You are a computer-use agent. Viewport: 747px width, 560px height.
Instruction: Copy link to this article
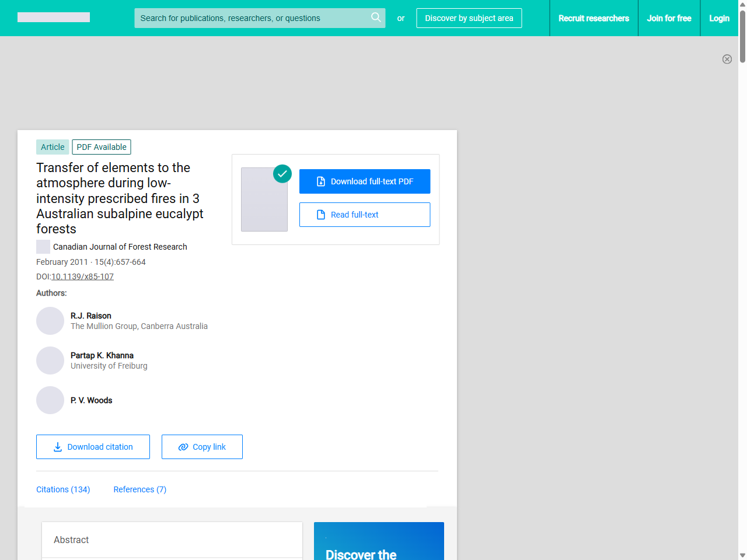pos(202,447)
